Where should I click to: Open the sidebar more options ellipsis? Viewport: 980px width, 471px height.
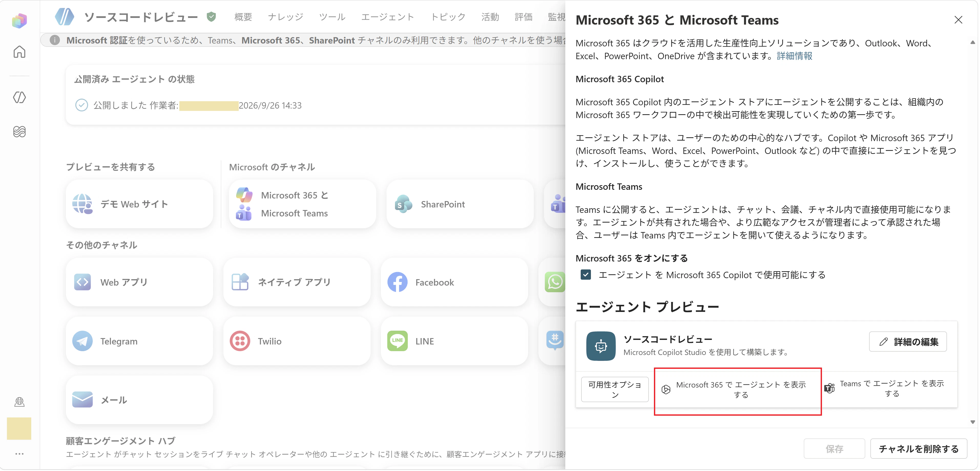pos(19,454)
